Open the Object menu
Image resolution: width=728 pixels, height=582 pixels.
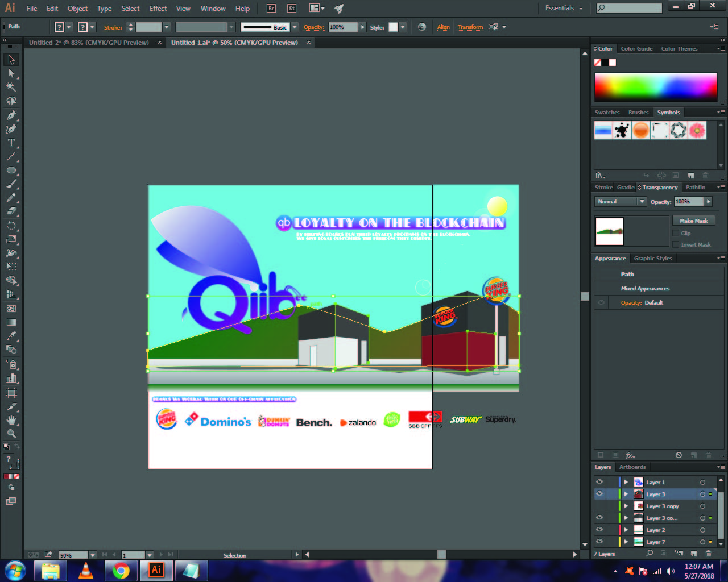pos(77,9)
